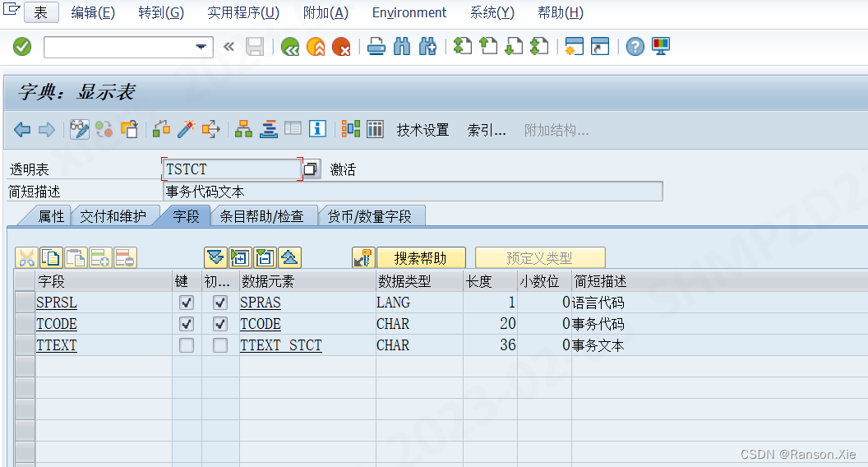The width and height of the screenshot is (868, 467).
Task: Go to last page icon
Action: point(539,47)
